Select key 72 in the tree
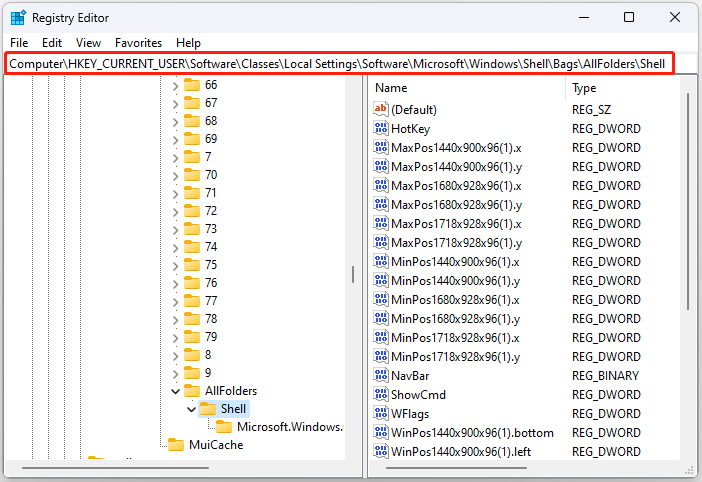Viewport: 702px width, 482px height. click(x=211, y=211)
